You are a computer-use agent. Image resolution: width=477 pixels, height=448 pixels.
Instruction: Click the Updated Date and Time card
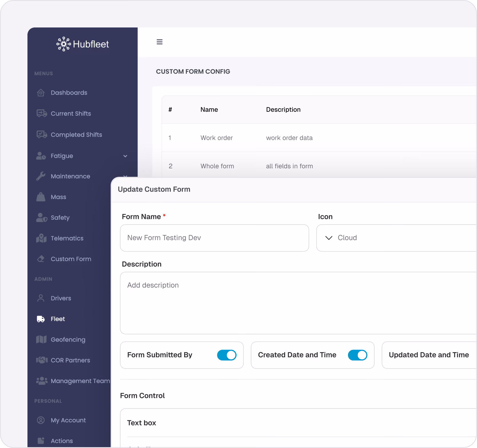[x=429, y=355]
